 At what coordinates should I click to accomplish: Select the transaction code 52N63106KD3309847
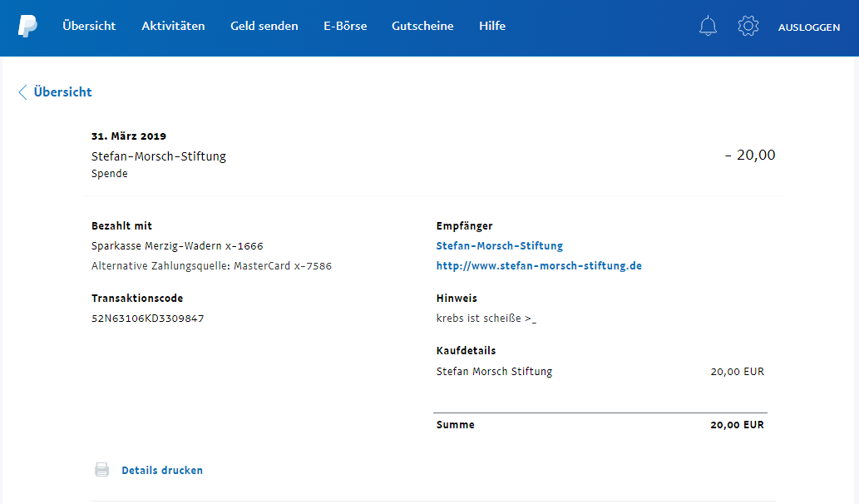[x=148, y=319]
